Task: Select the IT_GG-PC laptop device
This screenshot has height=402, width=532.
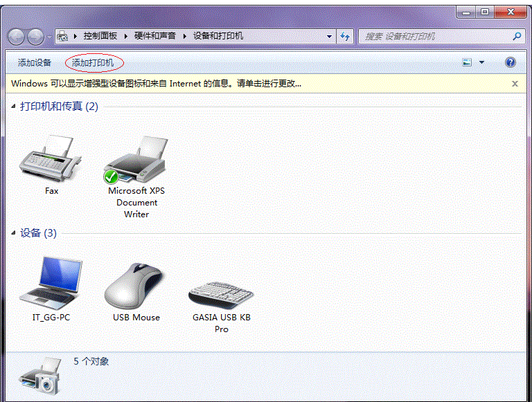Action: pos(51,282)
